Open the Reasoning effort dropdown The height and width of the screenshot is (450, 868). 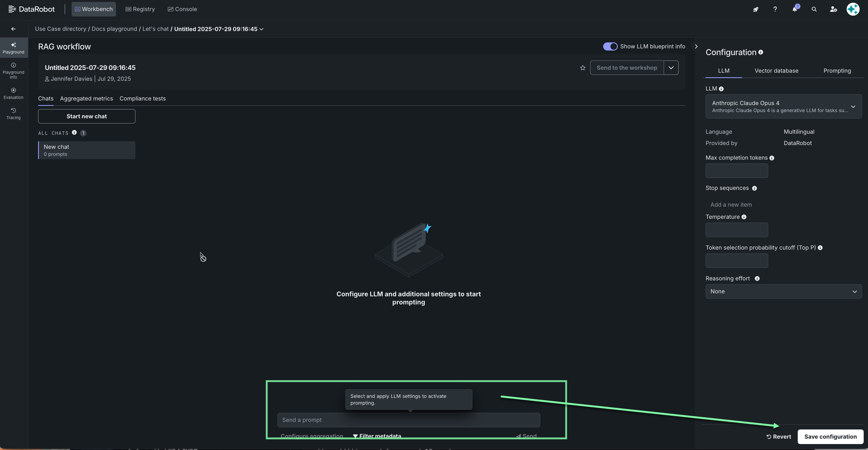[x=783, y=291]
